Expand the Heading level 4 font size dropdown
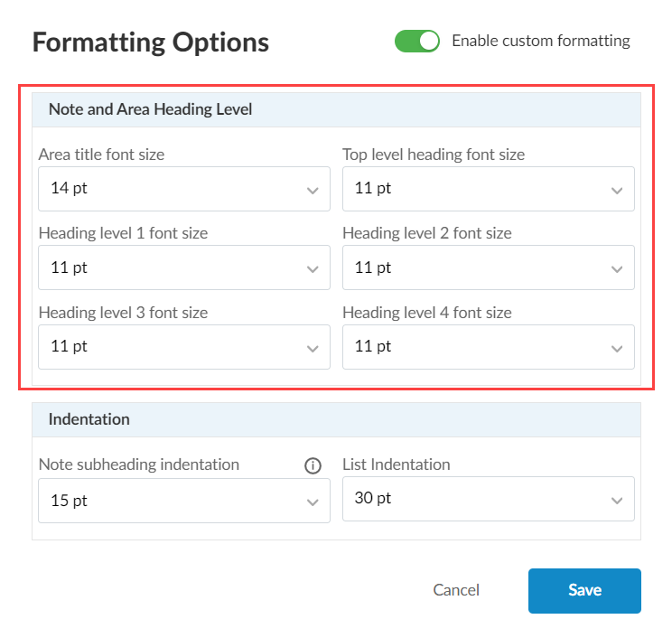This screenshot has width=672, height=638. pyautogui.click(x=488, y=347)
